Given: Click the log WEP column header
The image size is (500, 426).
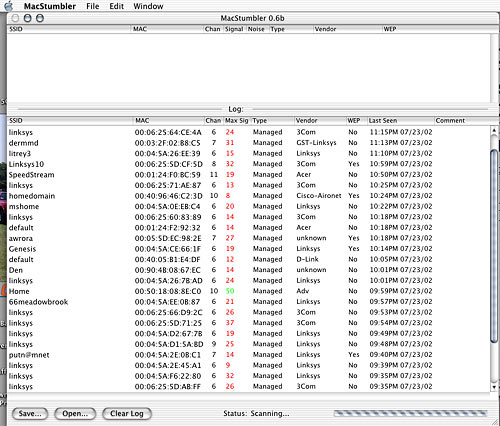Looking at the screenshot, I should [x=356, y=121].
